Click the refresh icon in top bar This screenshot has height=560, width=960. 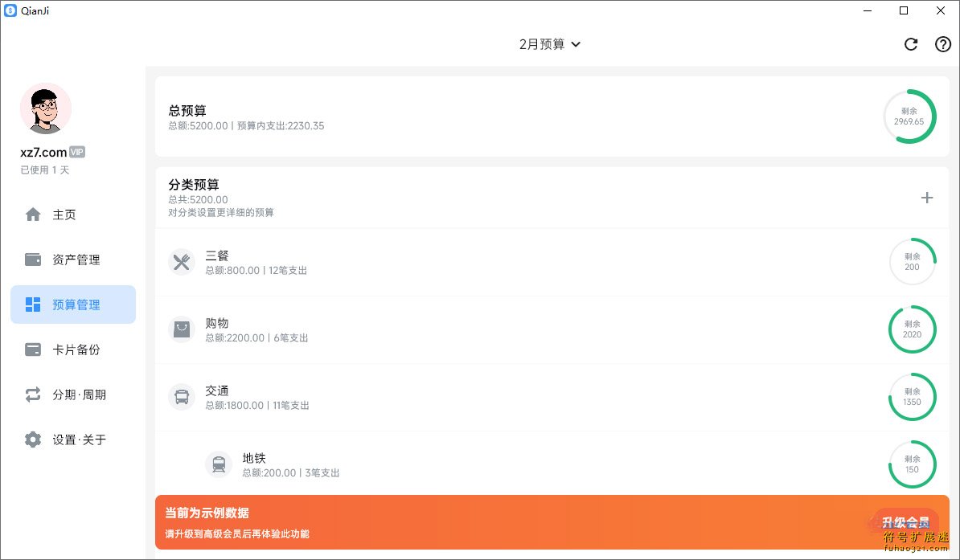tap(911, 44)
